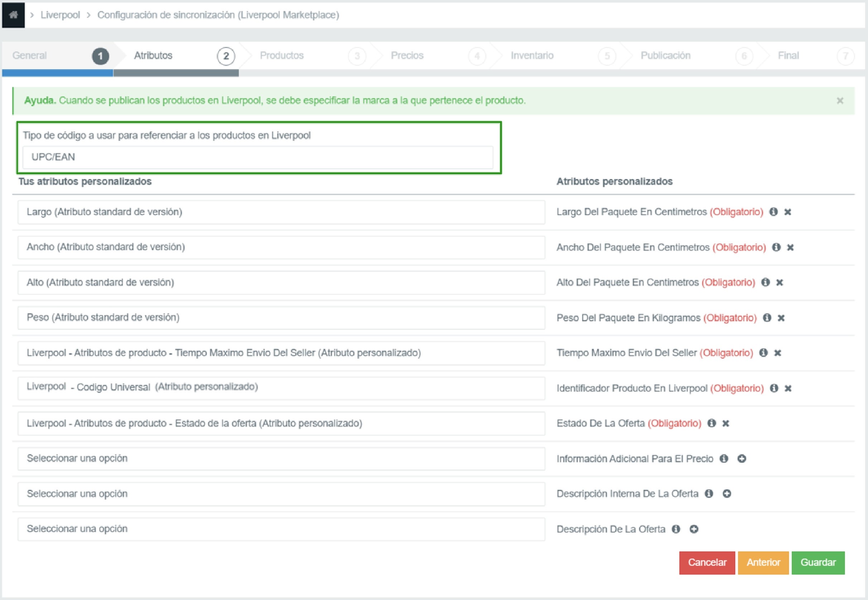Open the Liverpool Codigo Universal dropdown

281,388
